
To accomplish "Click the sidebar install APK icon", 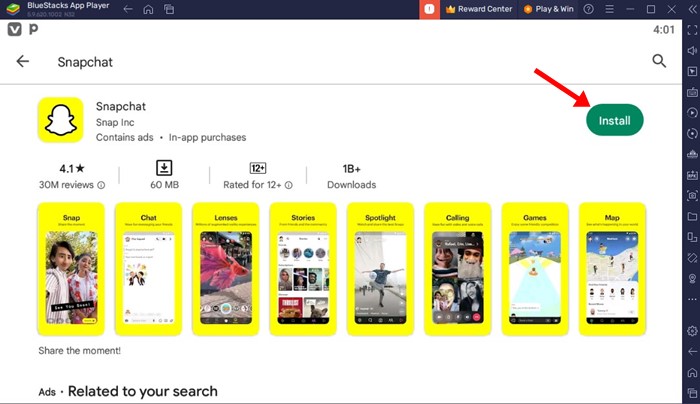I will click(692, 175).
